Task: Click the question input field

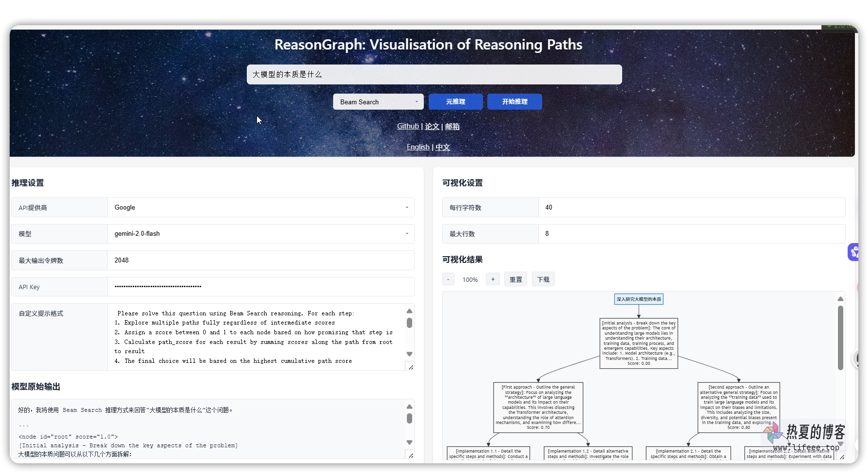Action: point(434,75)
